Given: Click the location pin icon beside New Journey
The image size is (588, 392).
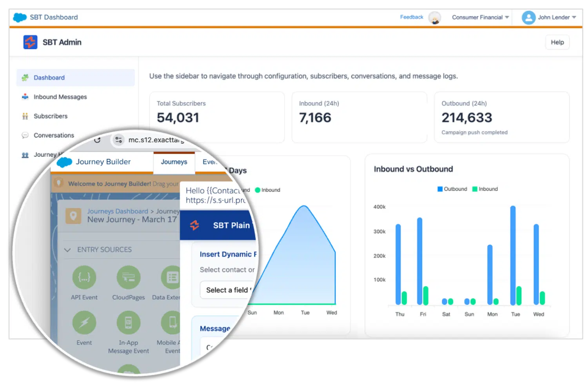Looking at the screenshot, I should pos(73,216).
